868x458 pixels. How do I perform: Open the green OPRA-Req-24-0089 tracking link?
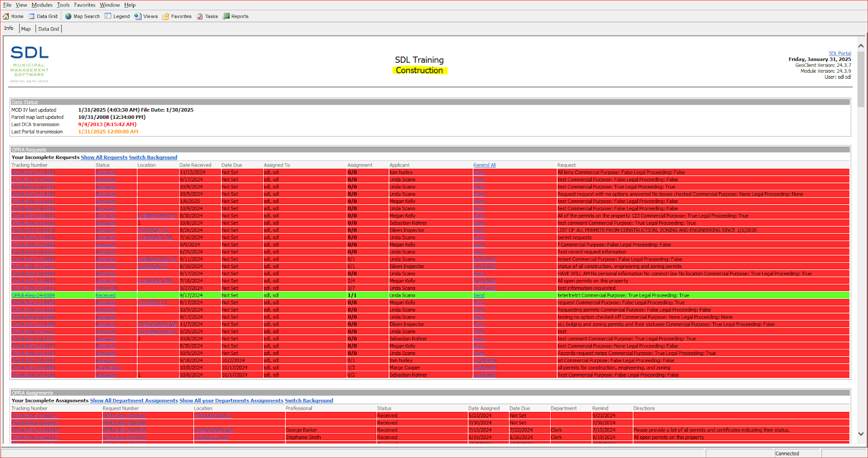(33, 295)
